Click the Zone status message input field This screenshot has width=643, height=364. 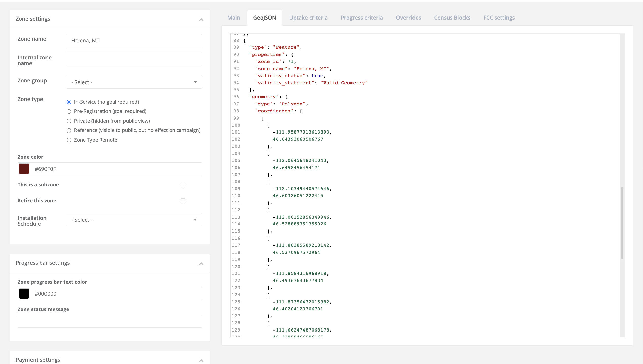pyautogui.click(x=109, y=321)
